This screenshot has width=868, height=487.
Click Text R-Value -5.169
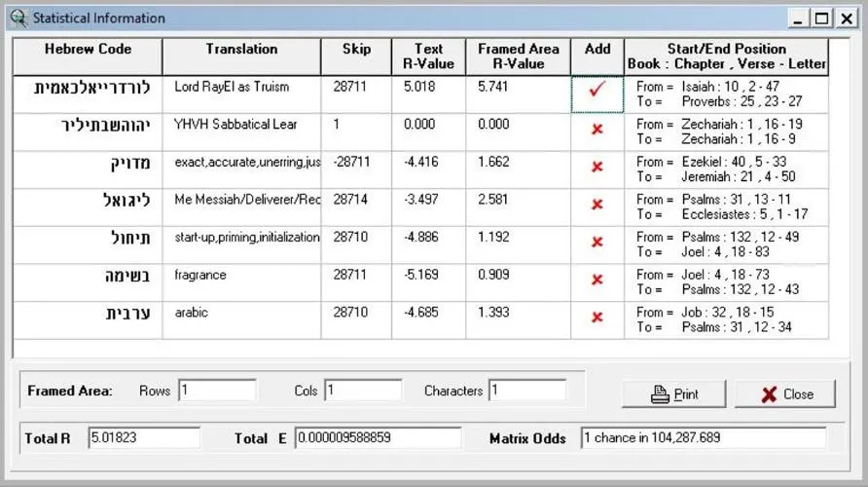coord(420,275)
